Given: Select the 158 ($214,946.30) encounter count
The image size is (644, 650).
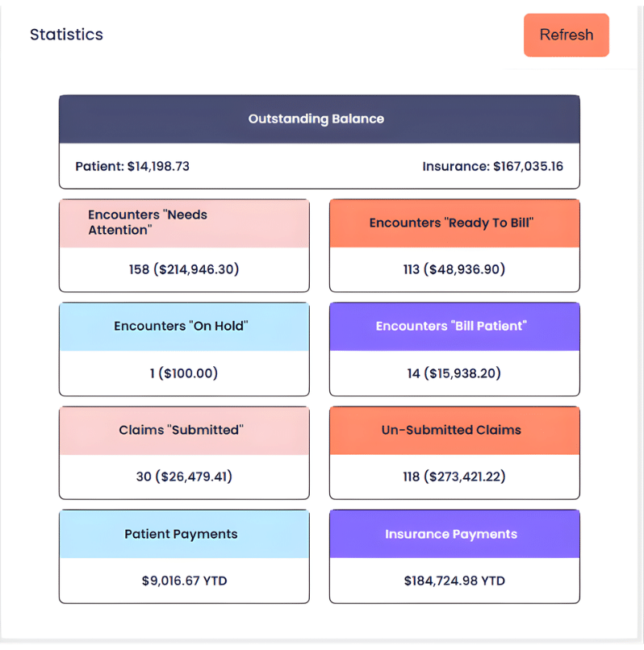Looking at the screenshot, I should 184,269.
